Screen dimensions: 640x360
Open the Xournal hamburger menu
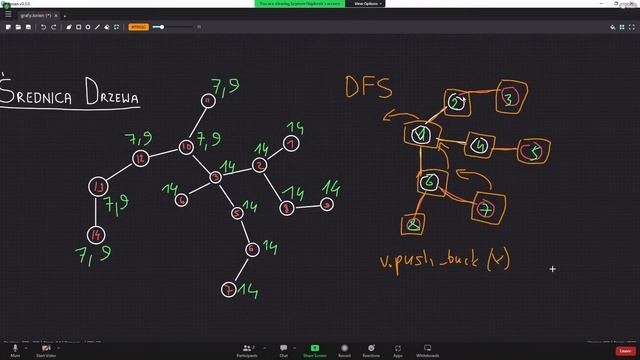[x=8, y=14]
